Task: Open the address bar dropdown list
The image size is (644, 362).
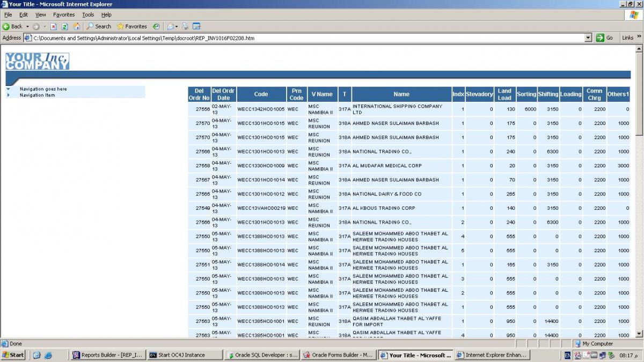Action: click(x=588, y=38)
